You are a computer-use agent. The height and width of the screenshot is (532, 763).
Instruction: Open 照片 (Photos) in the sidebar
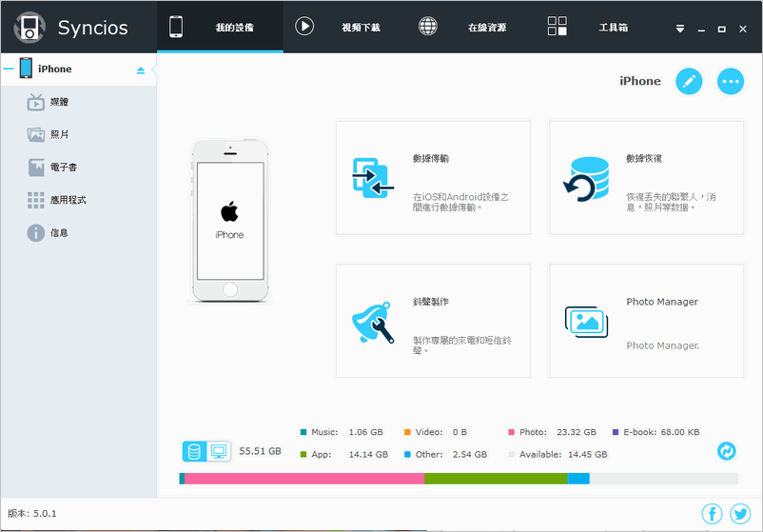click(x=78, y=134)
